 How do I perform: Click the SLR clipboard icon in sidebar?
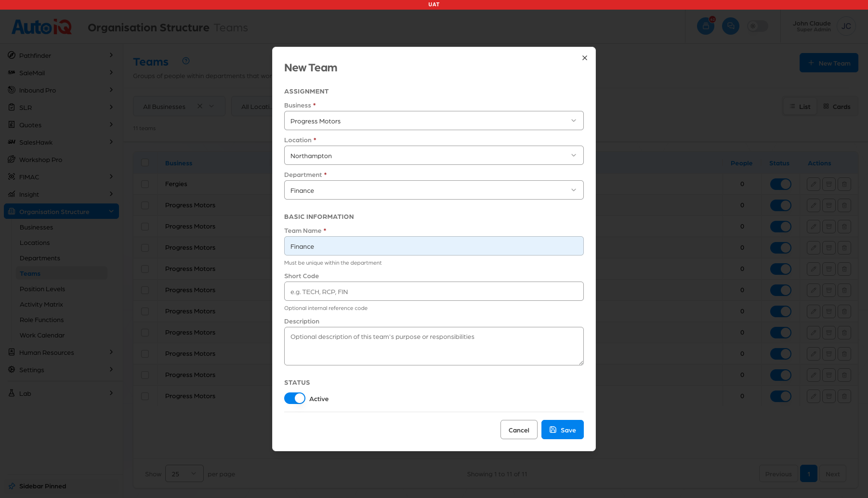point(12,108)
